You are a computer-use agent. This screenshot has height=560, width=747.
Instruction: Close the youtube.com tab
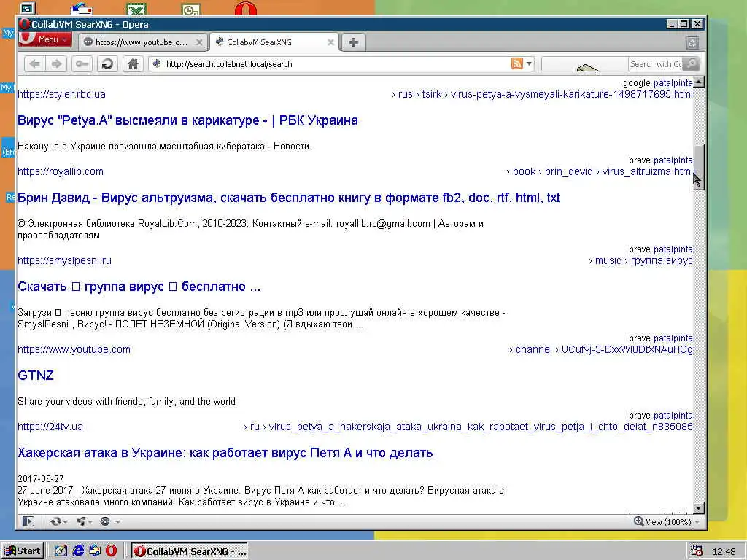click(199, 42)
